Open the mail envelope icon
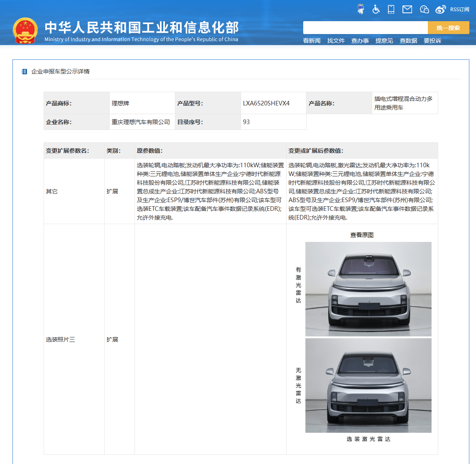 click(x=407, y=10)
